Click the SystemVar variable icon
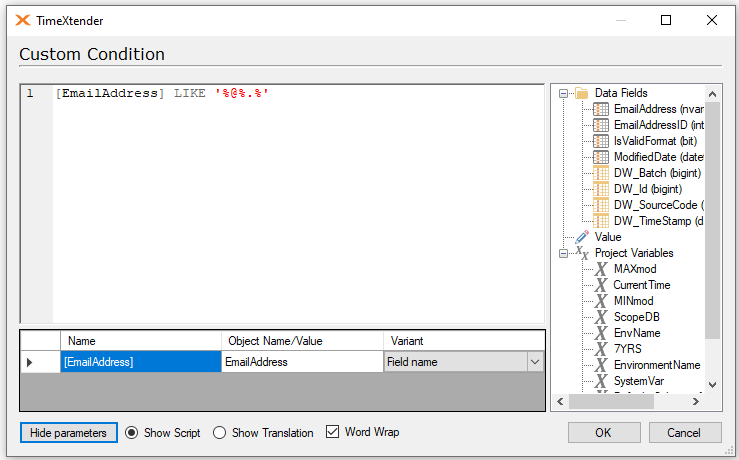Screen dimensions: 739x460 pos(600,381)
